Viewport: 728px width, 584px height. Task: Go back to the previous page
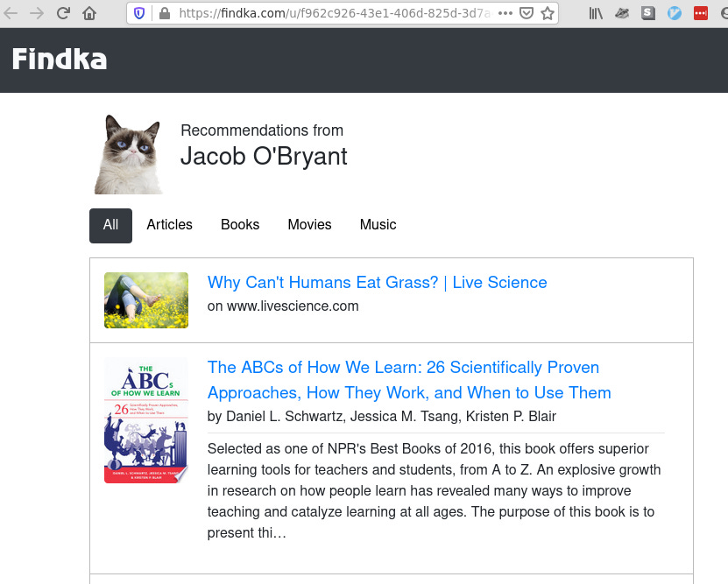click(x=11, y=13)
